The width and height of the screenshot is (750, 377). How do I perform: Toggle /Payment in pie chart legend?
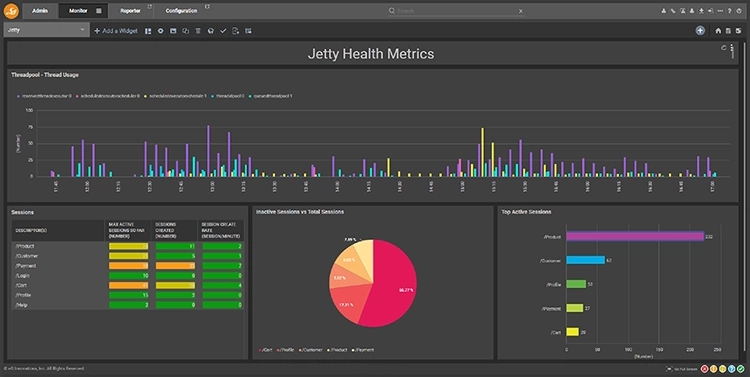[363, 350]
